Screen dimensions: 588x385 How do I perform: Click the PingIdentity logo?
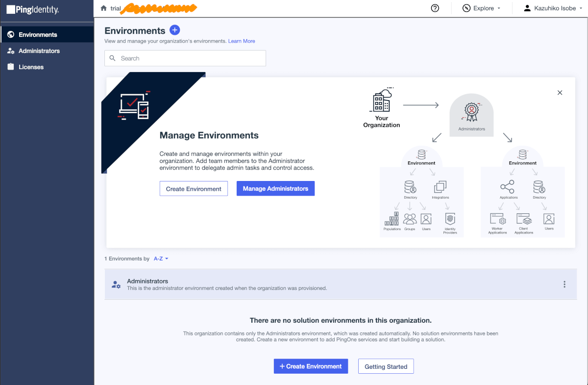click(33, 9)
